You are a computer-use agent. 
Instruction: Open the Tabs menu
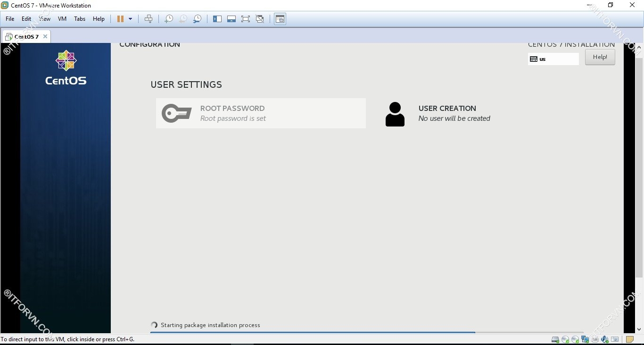(80, 19)
